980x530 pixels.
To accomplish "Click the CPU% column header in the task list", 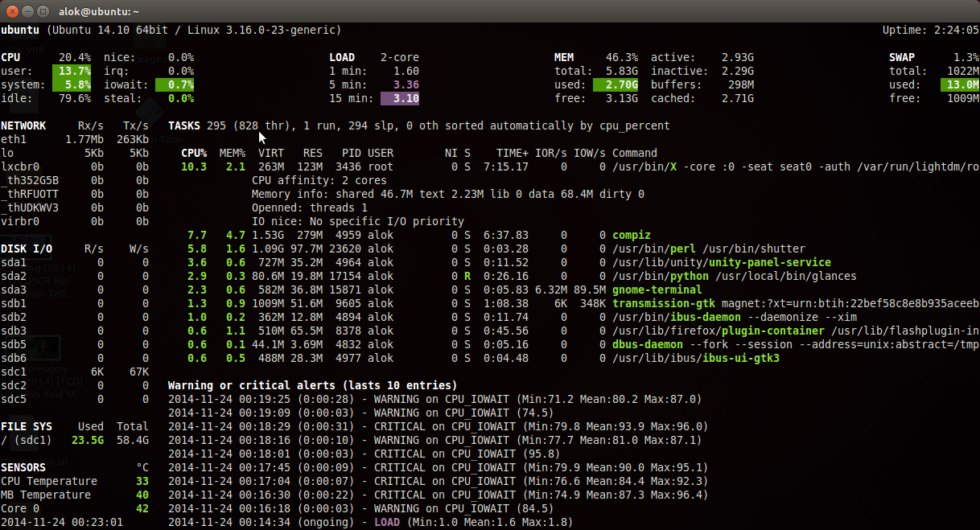I will pyautogui.click(x=194, y=153).
